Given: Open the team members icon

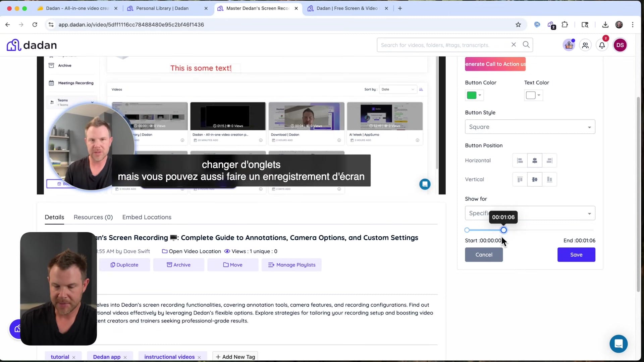Looking at the screenshot, I should [x=585, y=45].
